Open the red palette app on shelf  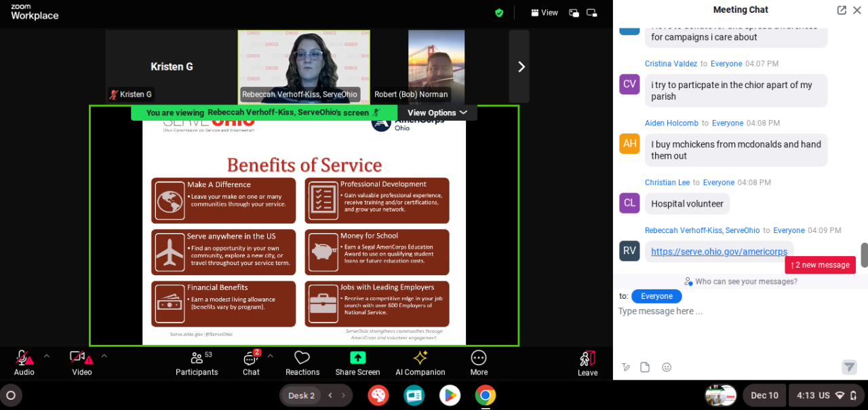coord(378,395)
